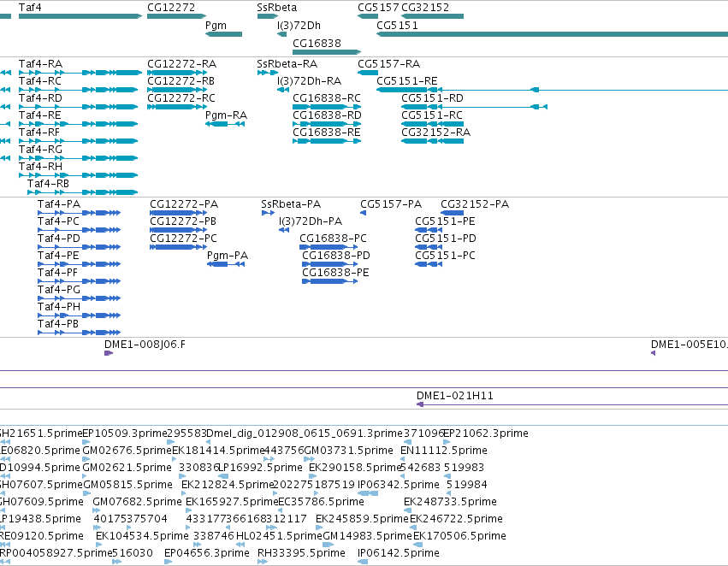Click the Pgm-RA transcript
The width and height of the screenshot is (728, 566).
click(x=225, y=124)
